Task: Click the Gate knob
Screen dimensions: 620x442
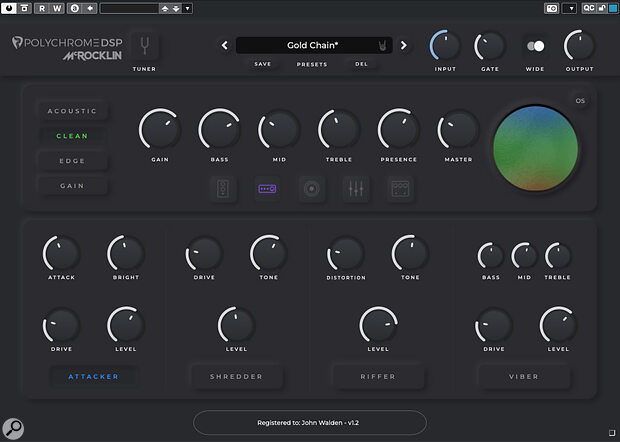Action: 490,46
